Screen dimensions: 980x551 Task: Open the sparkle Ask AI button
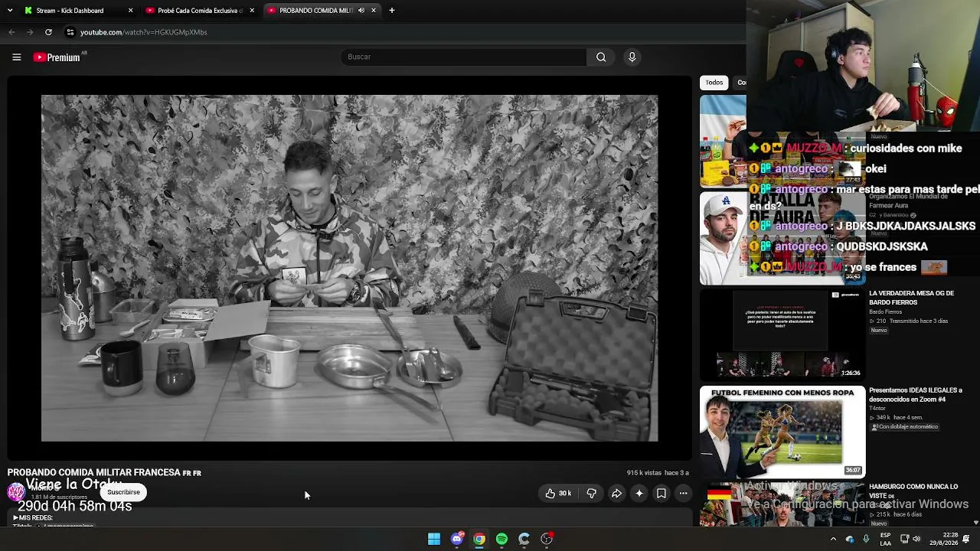pos(639,494)
